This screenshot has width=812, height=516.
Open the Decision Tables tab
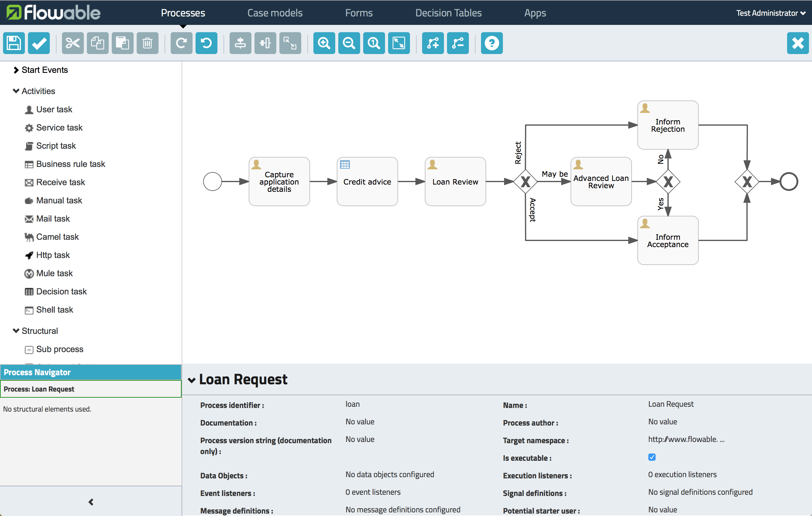(x=448, y=13)
